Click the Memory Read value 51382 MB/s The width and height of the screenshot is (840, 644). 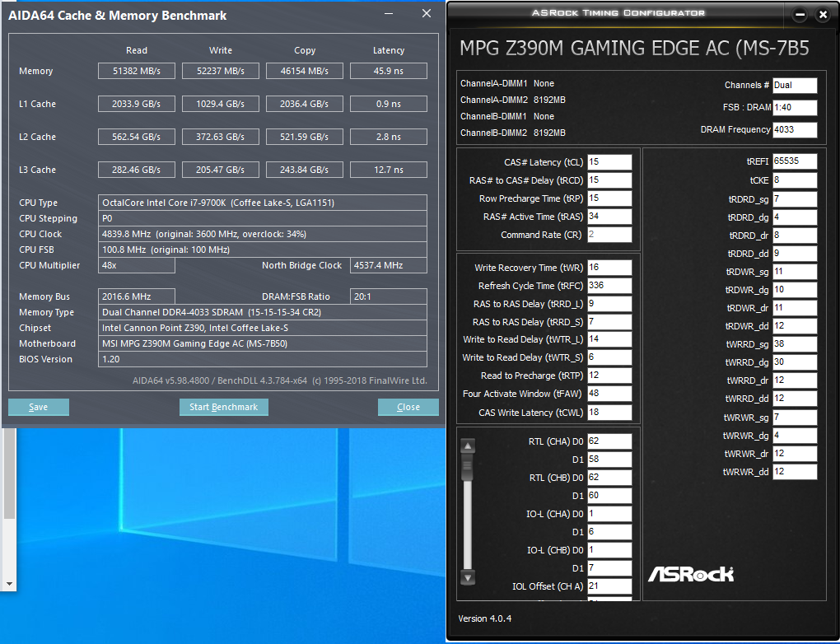click(137, 71)
